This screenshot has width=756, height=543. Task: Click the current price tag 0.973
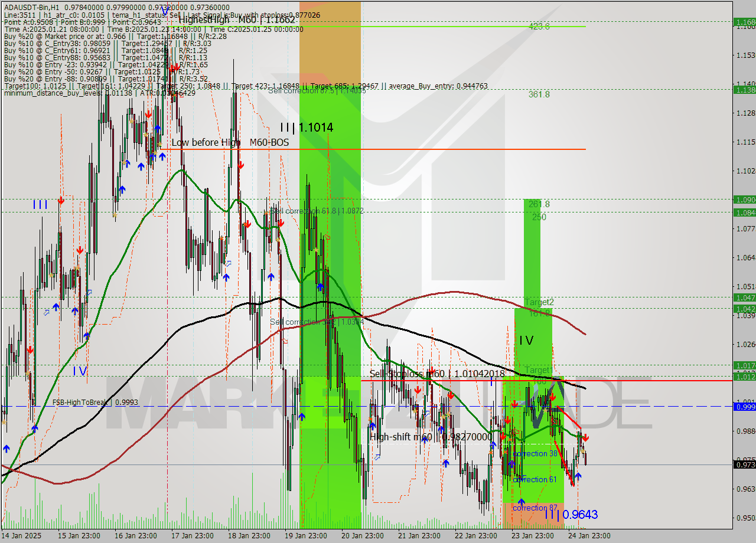(744, 465)
